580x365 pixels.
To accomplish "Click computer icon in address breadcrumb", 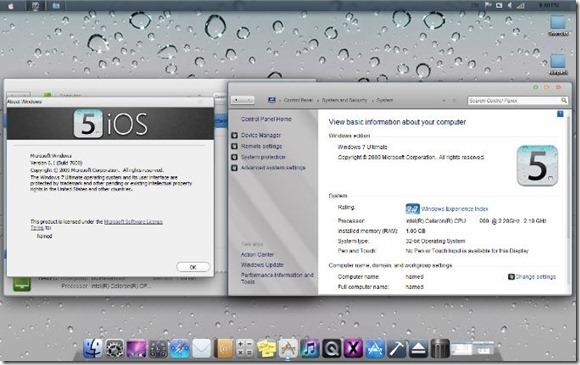I will pos(272,100).
